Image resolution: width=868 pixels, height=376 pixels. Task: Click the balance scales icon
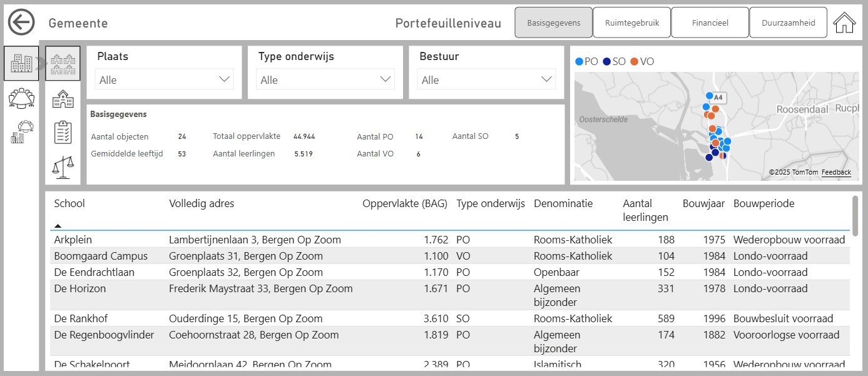click(x=63, y=167)
